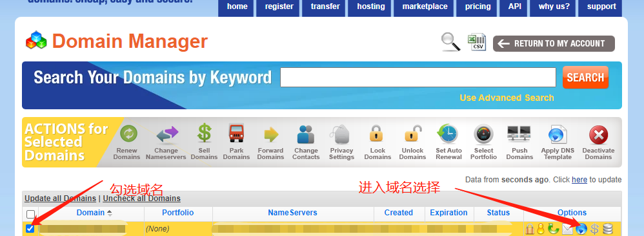Click the envelope icon in row options
This screenshot has height=236, width=644.
tap(567, 229)
